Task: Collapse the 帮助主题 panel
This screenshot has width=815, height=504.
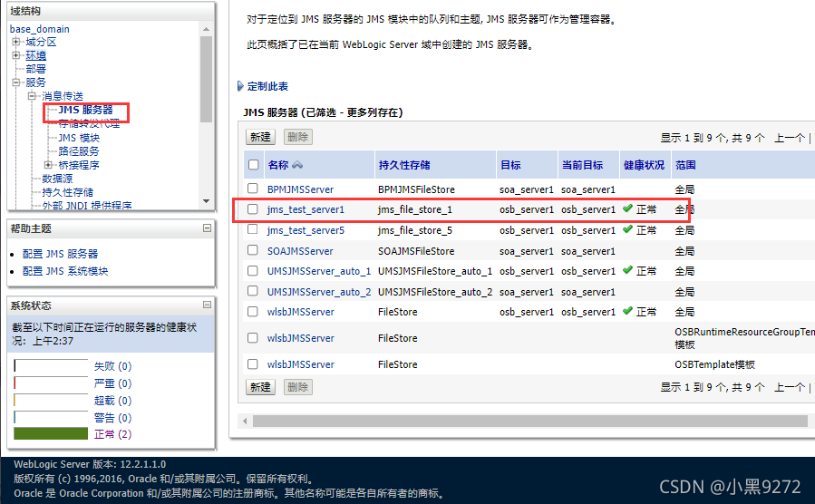Action: [x=207, y=228]
